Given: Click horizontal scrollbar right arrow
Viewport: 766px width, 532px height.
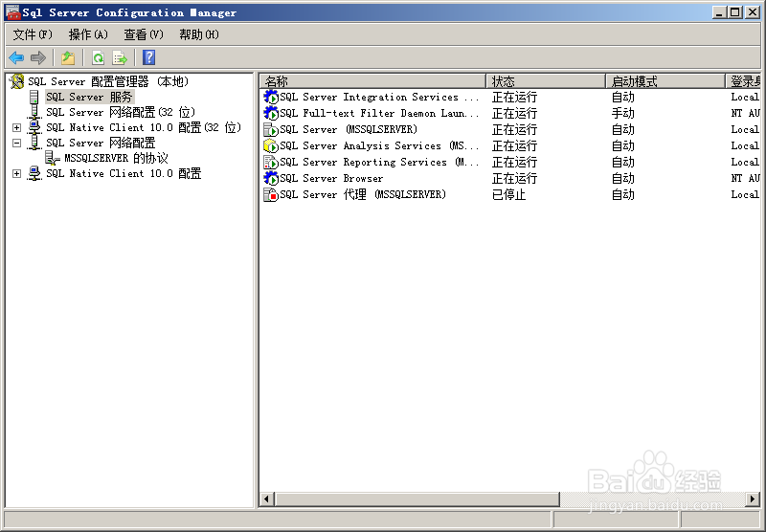Looking at the screenshot, I should coord(753,499).
